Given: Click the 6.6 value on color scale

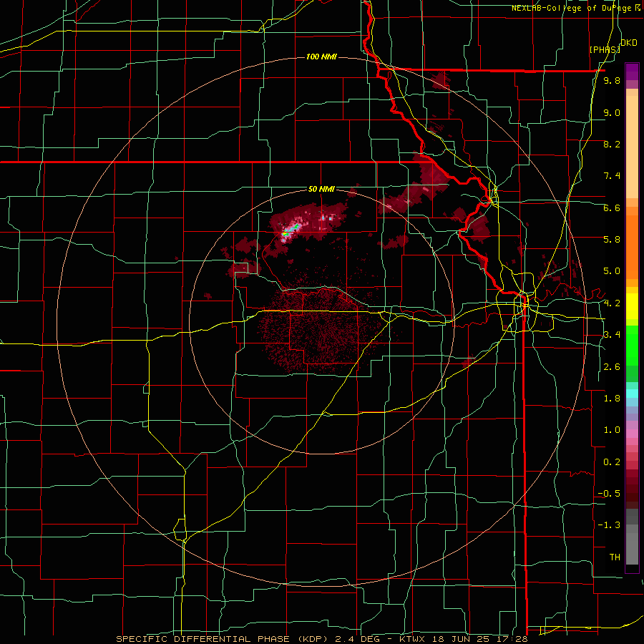Looking at the screenshot, I should (612, 208).
